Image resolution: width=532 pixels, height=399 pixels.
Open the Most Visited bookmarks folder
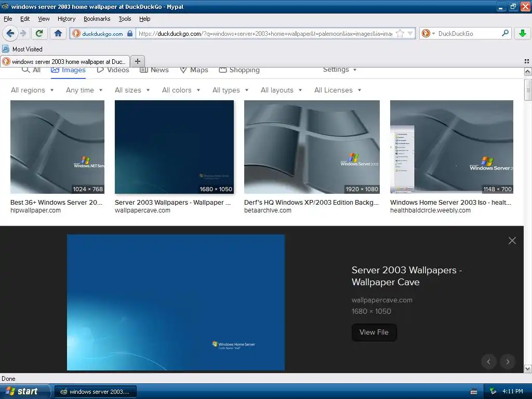coord(22,49)
